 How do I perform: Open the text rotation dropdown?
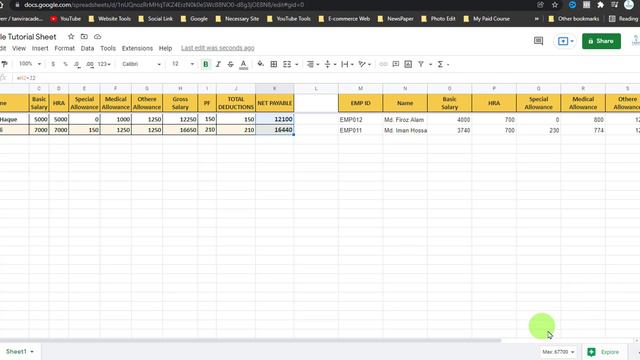click(364, 64)
